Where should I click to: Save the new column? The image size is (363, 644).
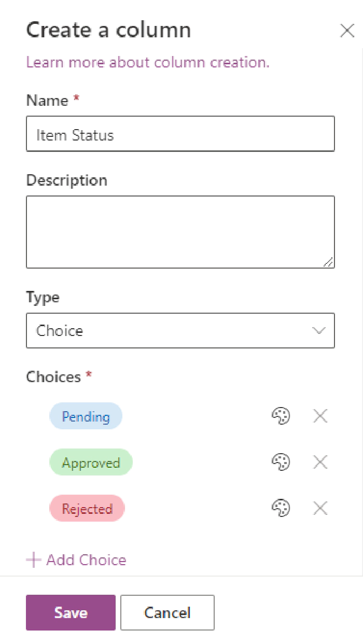[71, 612]
